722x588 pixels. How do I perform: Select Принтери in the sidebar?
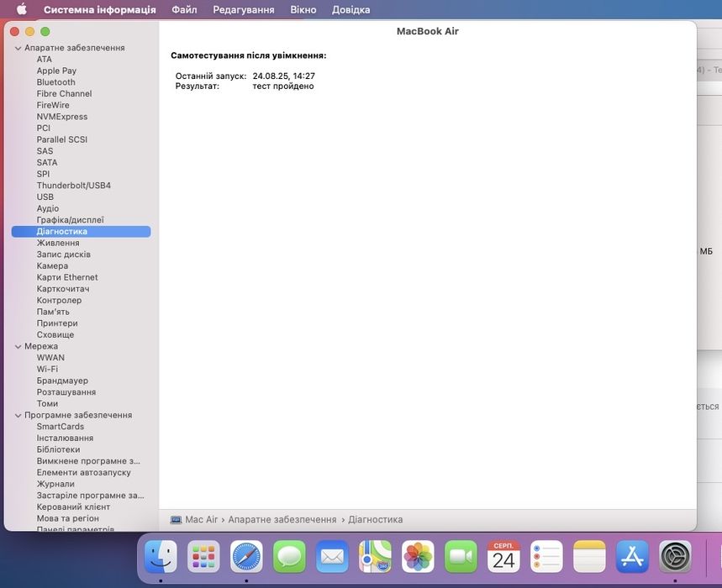(57, 323)
